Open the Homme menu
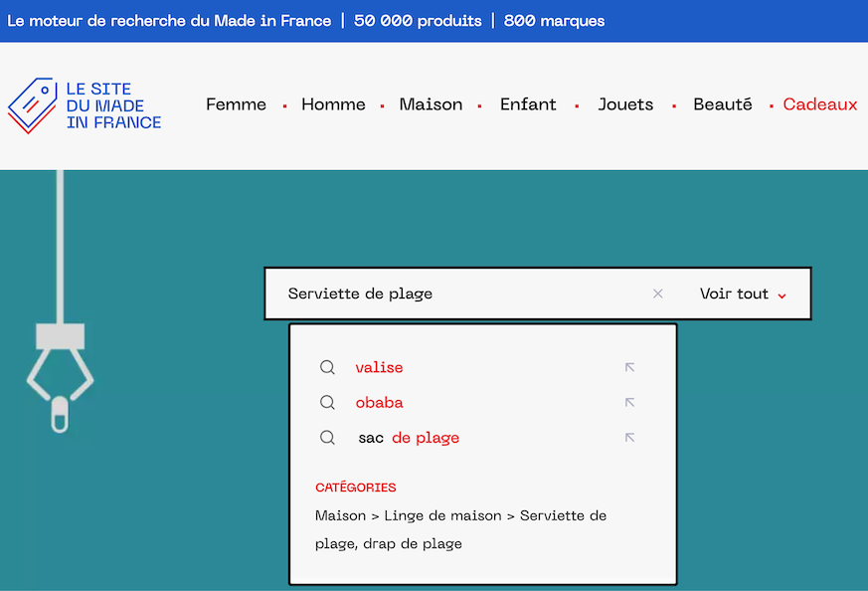The height and width of the screenshot is (591, 868). 333,104
